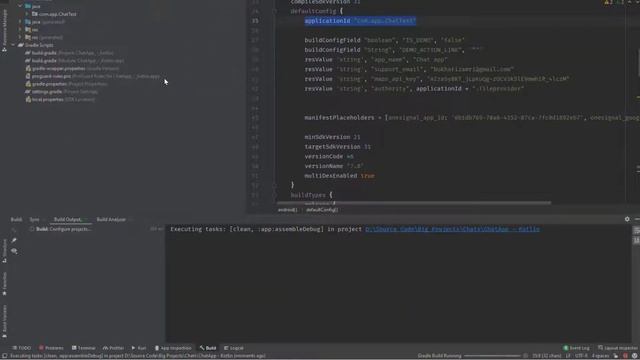Expand the res (generated) folder

[20, 37]
